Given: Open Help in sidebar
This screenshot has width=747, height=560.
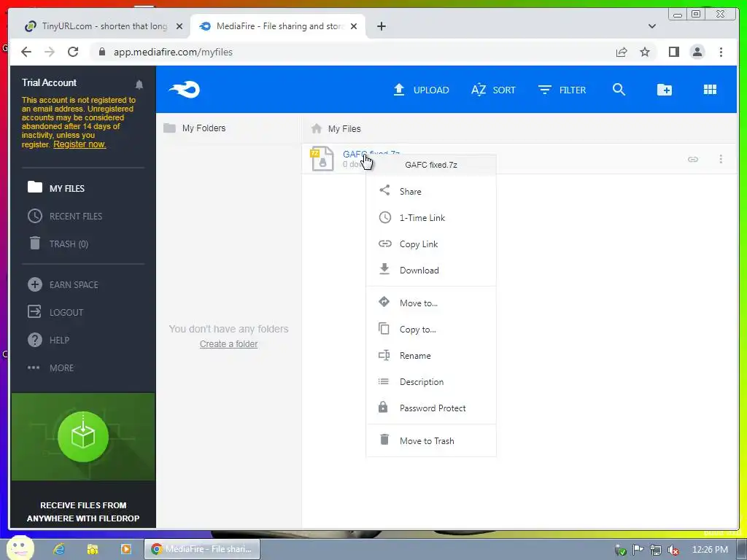Looking at the screenshot, I should (x=49, y=340).
